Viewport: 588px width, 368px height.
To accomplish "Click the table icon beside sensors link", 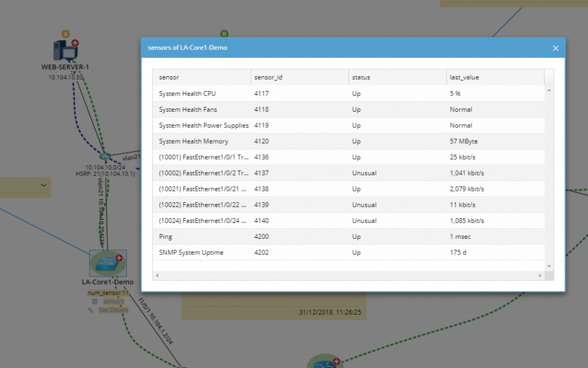I will 95,301.
